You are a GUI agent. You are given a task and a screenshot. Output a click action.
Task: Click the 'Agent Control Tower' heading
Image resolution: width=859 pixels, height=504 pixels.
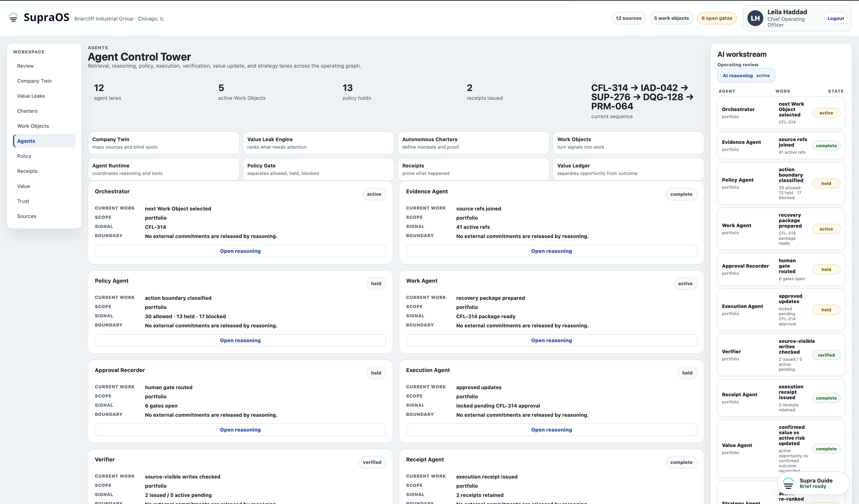(x=139, y=57)
